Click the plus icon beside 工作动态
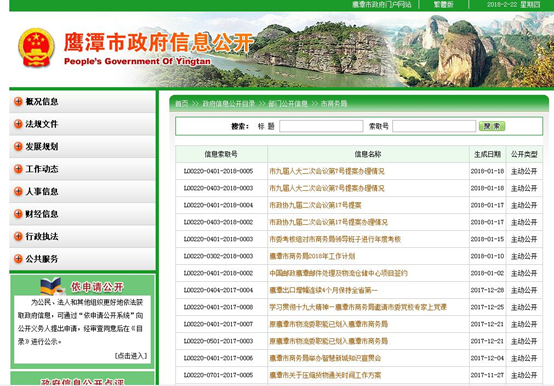 click(18, 169)
